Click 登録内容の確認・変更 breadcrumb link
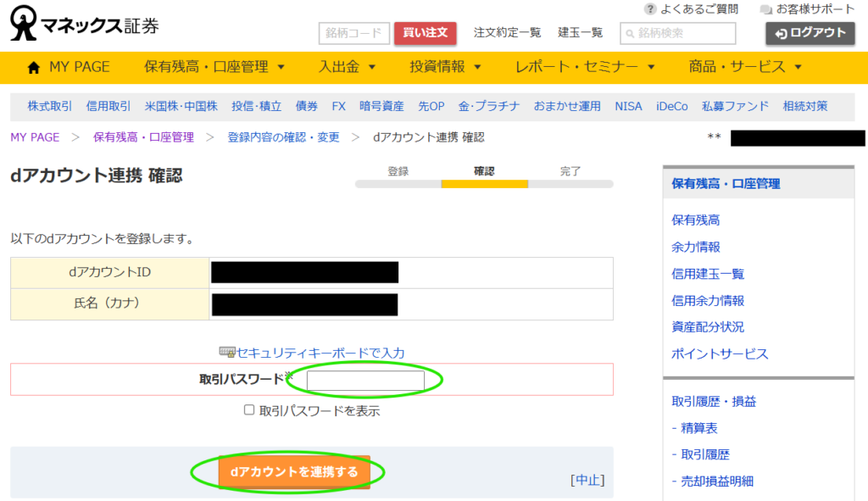Viewport: 868px width, 501px height. point(283,137)
